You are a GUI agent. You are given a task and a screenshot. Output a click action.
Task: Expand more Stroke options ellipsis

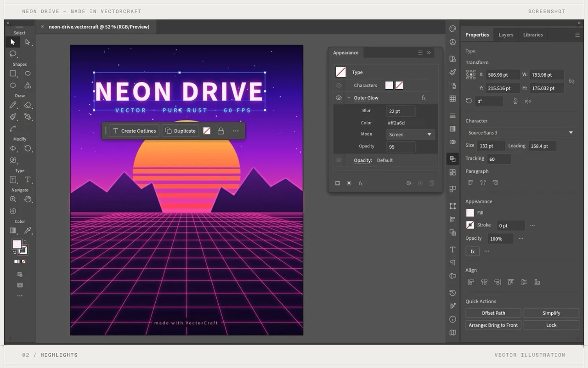(532, 226)
